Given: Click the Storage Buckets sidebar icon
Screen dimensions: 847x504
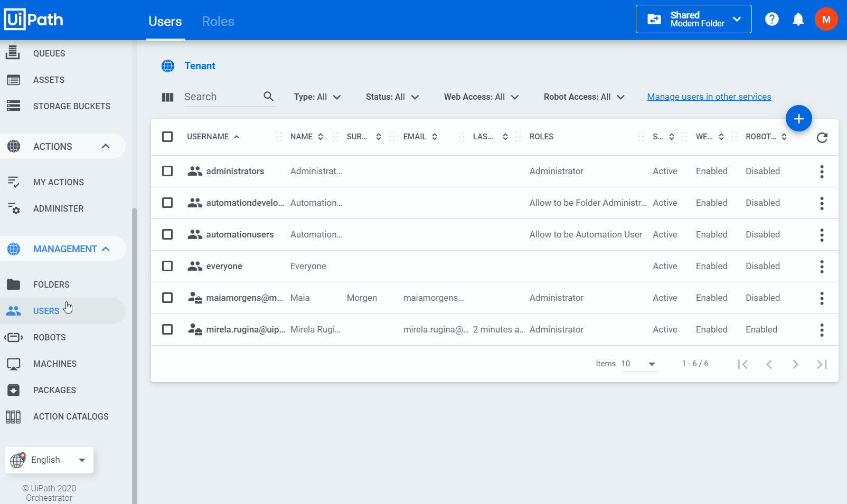Looking at the screenshot, I should tap(13, 106).
